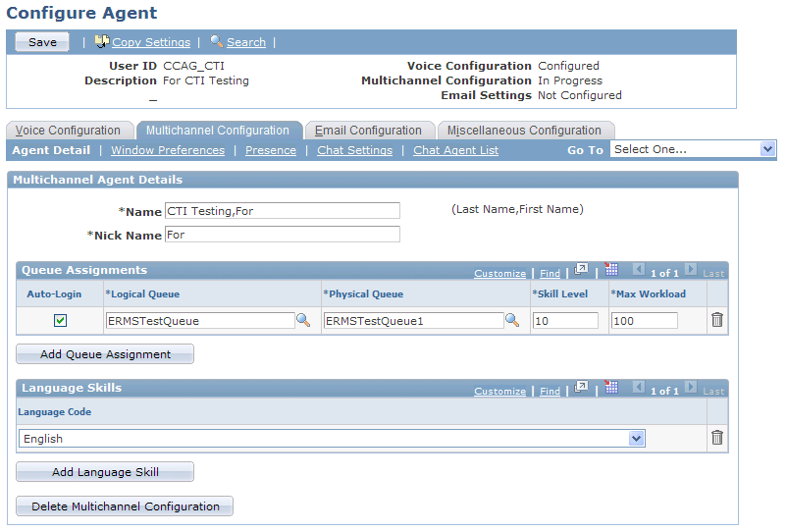Screen dimensions: 787x532
Task: Select Agent Detail sub-tab
Action: [51, 150]
